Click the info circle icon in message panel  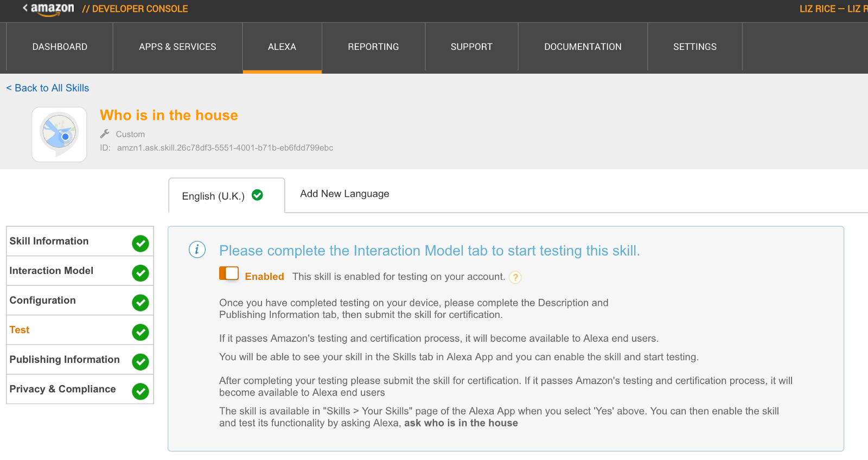(x=197, y=250)
